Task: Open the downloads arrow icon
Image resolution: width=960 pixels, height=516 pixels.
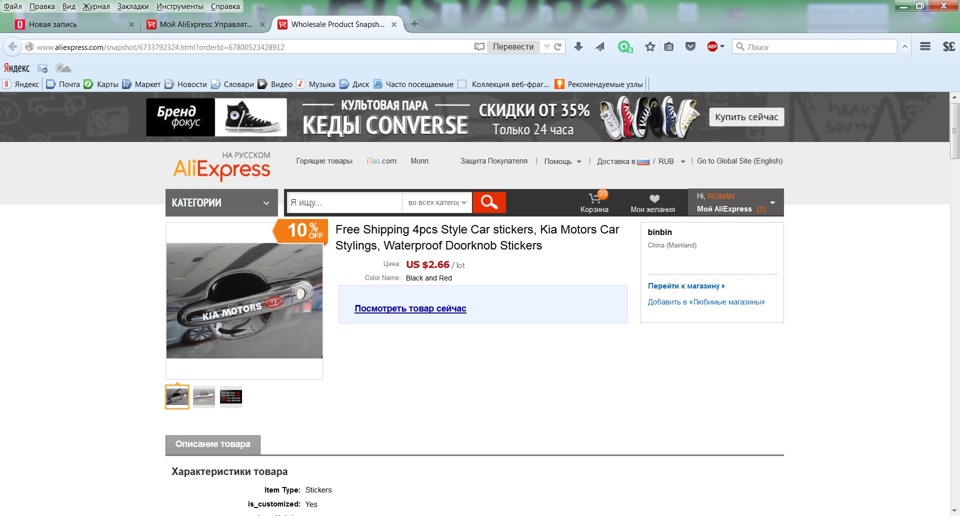Action: point(578,47)
